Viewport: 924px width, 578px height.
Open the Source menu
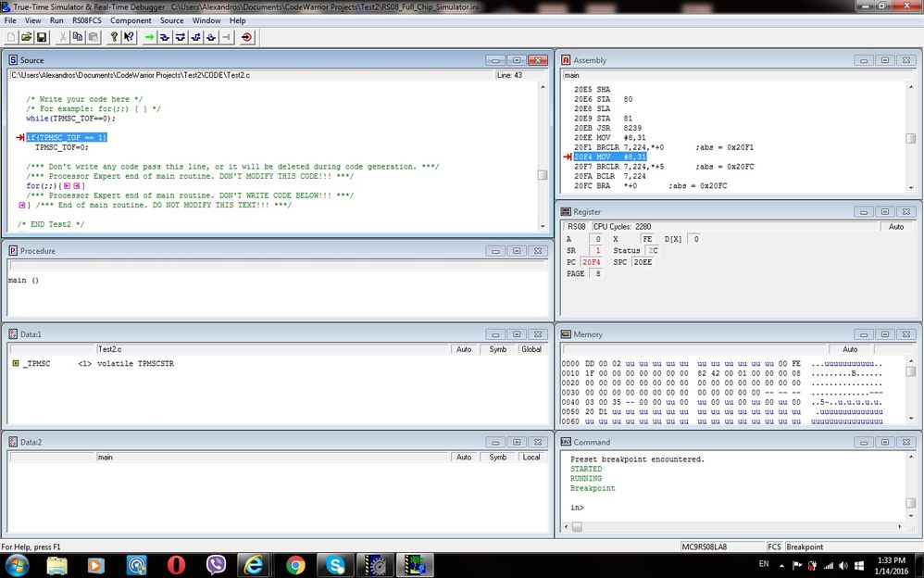(172, 20)
